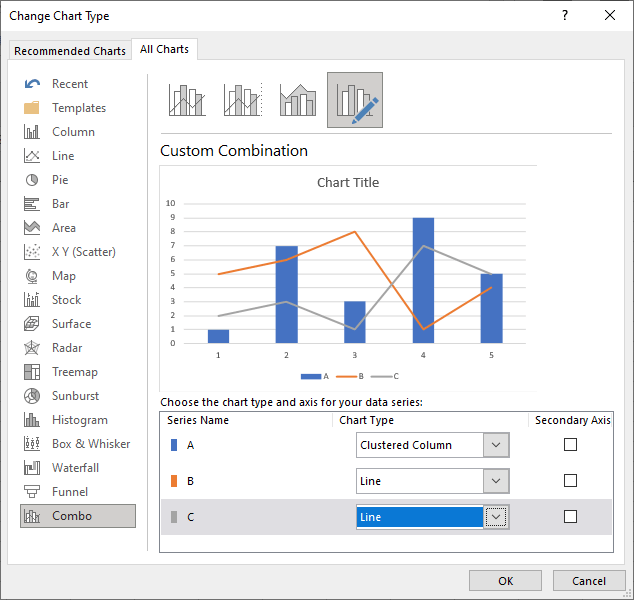Select the Area chart icon
The height and width of the screenshot is (600, 634).
click(x=32, y=228)
